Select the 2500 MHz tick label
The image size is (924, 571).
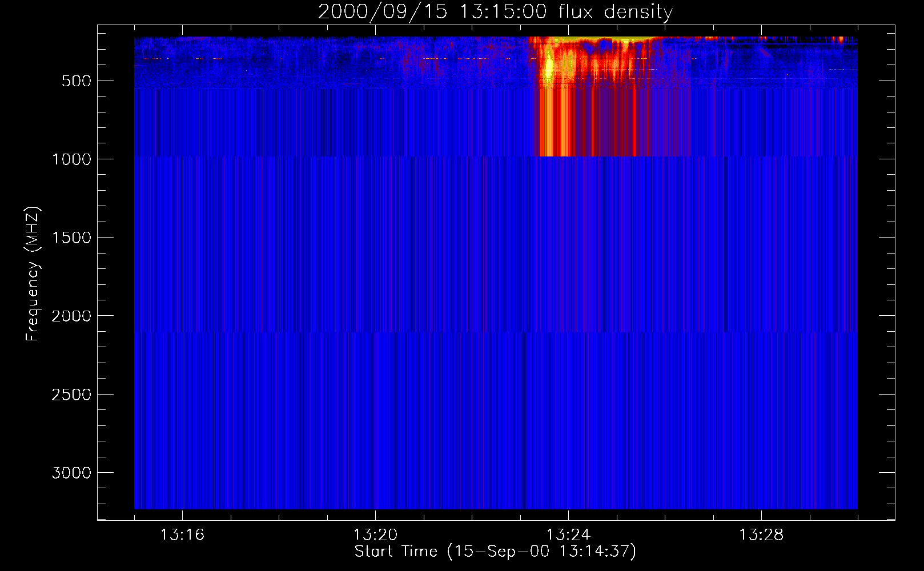(x=71, y=395)
